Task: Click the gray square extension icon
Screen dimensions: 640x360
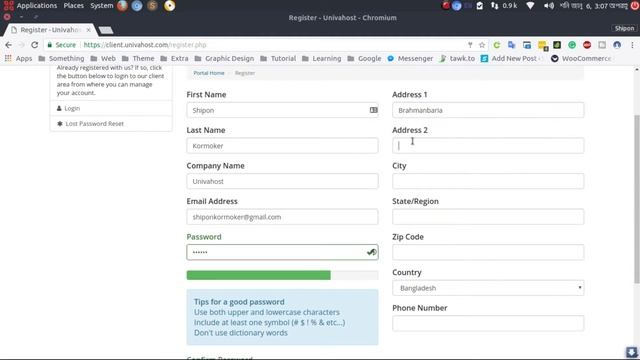Action: [602, 45]
